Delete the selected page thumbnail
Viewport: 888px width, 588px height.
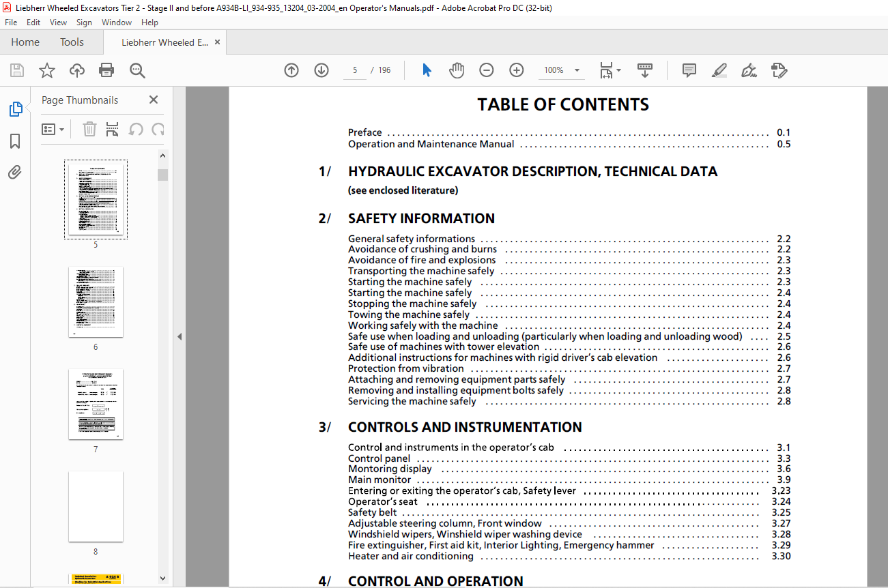click(89, 129)
